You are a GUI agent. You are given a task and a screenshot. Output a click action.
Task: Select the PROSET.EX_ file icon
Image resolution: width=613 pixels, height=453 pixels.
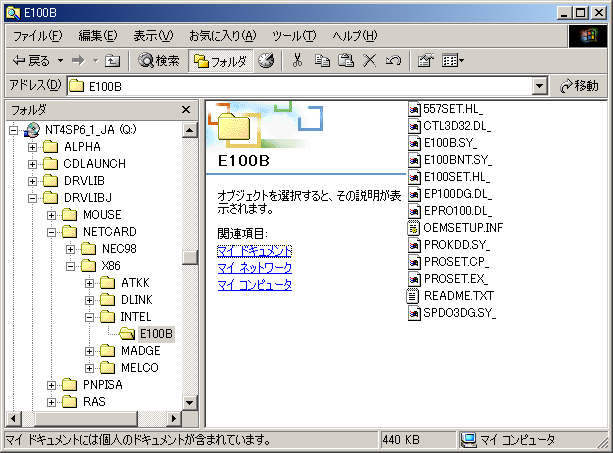tap(414, 279)
